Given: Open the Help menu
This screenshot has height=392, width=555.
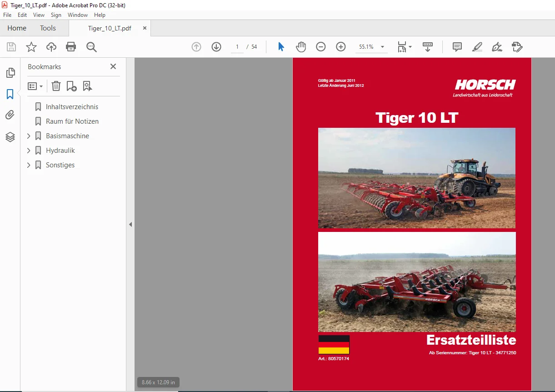Looking at the screenshot, I should (x=100, y=15).
